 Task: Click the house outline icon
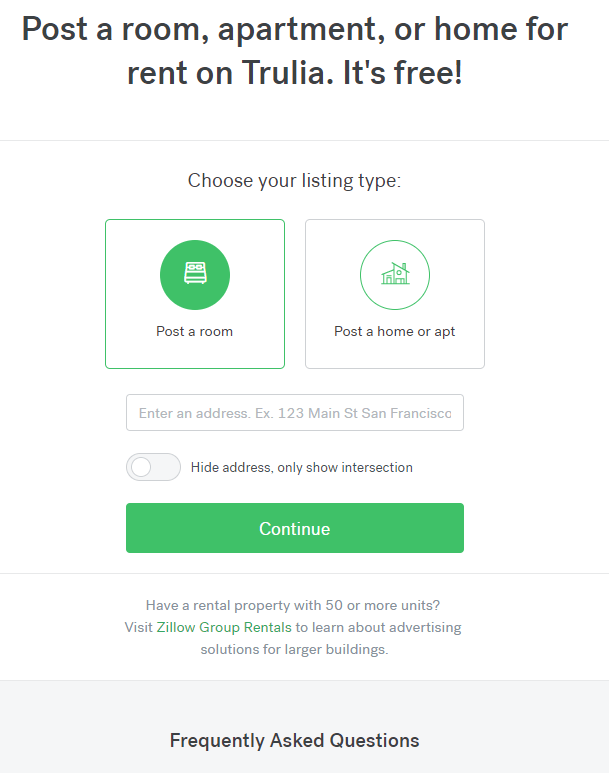[x=395, y=275]
